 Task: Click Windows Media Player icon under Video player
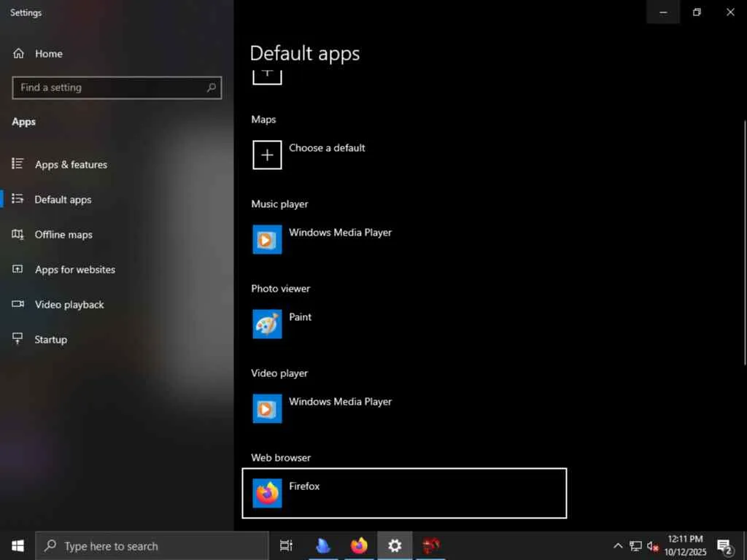click(267, 408)
